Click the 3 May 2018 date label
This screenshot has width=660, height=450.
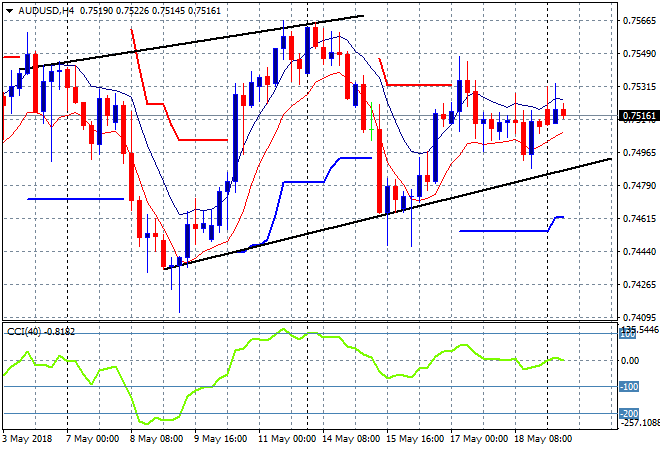pos(27,439)
